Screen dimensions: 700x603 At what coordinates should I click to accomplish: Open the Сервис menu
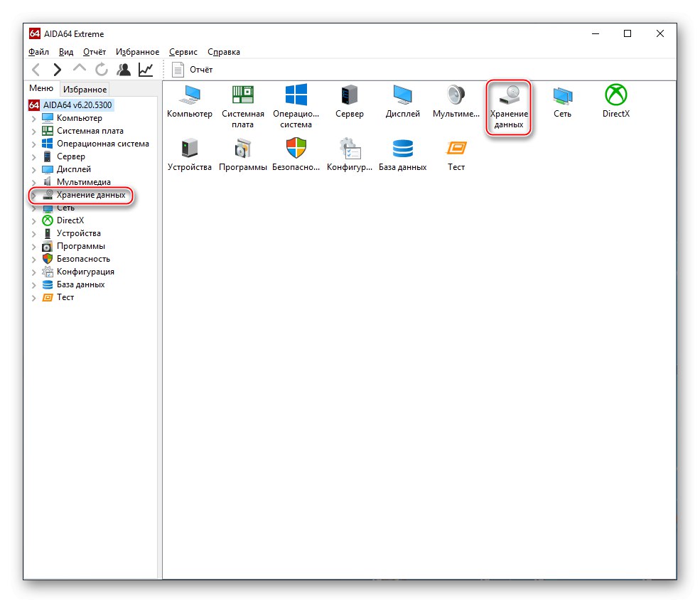click(183, 52)
